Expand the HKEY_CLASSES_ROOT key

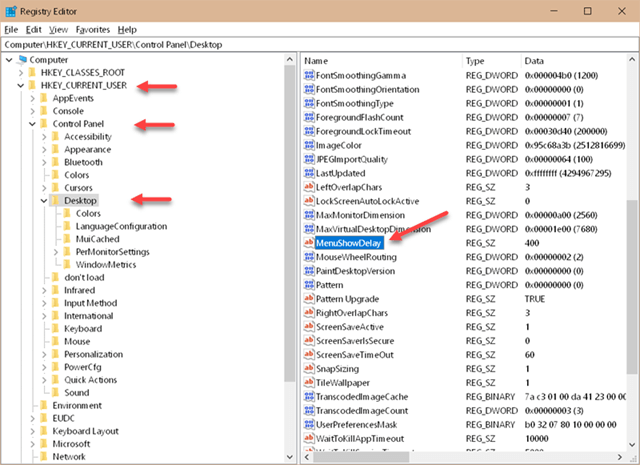click(x=21, y=73)
